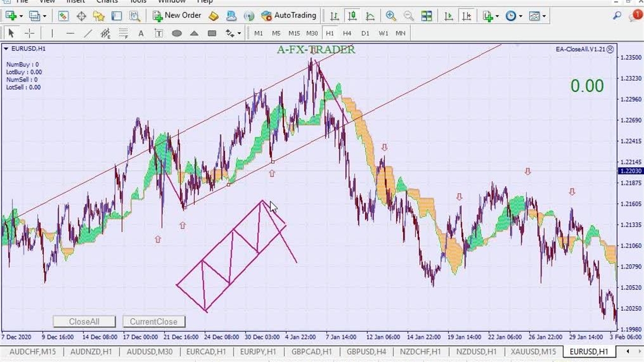Open the Text Label tool
This screenshot has height=362, width=644.
[x=158, y=33]
